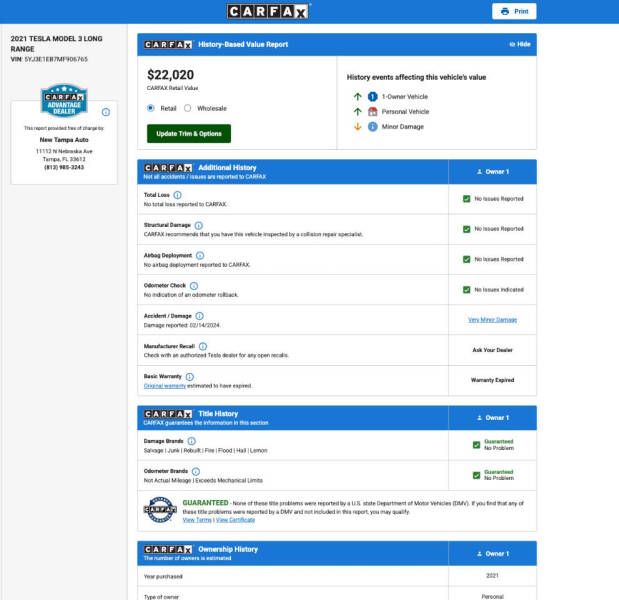The width and height of the screenshot is (619, 600).
Task: Click the 2021 Tesla Model 3 title
Action: tap(56, 44)
